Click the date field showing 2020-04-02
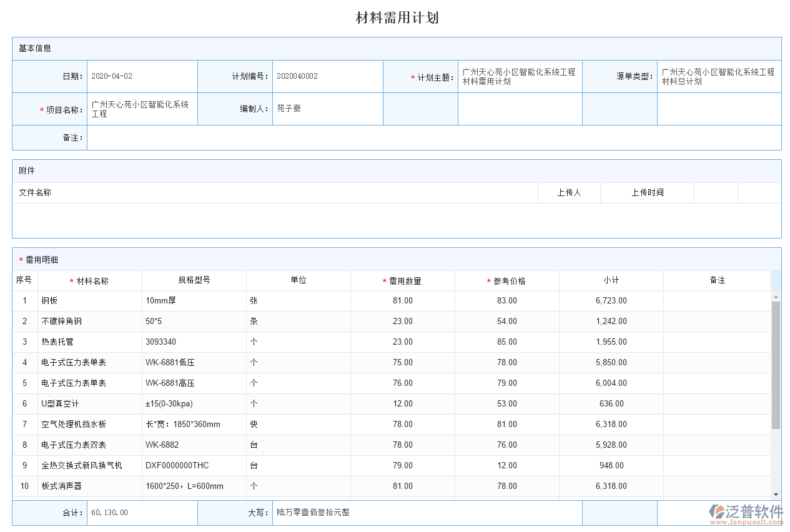The width and height of the screenshot is (790, 532). 142,76
